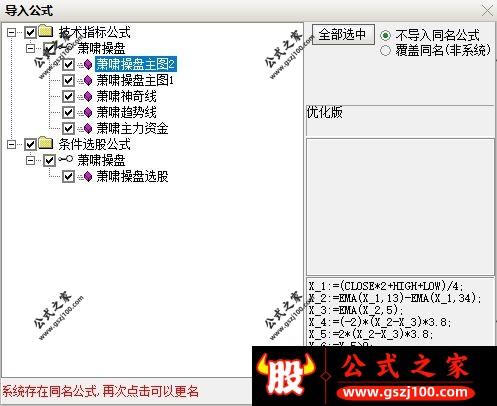The height and width of the screenshot is (406, 497).
Task: Click the purple diamond icon beside 萧啸主力资金
Action: pos(88,128)
